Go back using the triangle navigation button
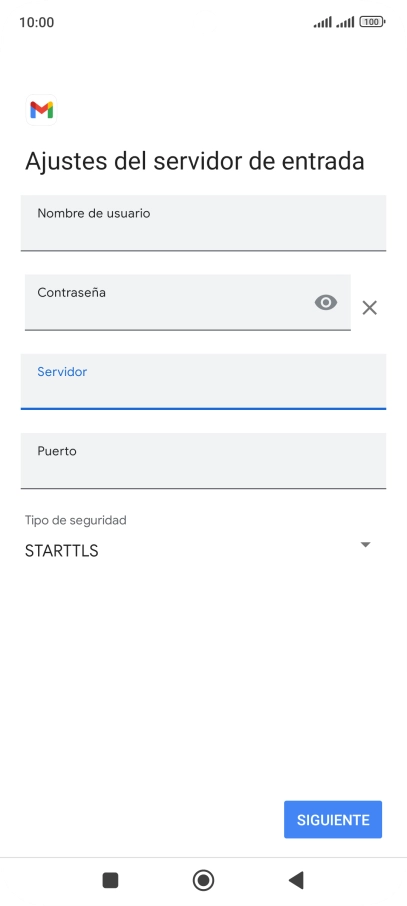The height and width of the screenshot is (906, 407). coord(296,880)
